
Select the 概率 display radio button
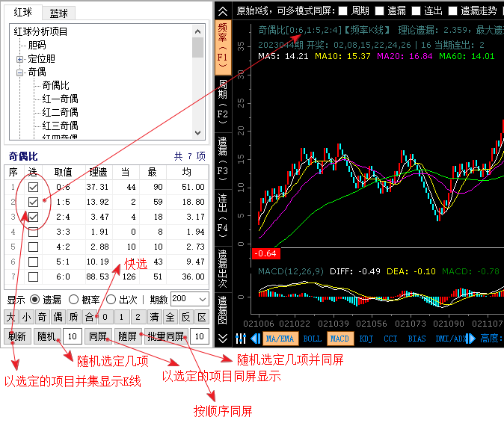pyautogui.click(x=74, y=299)
